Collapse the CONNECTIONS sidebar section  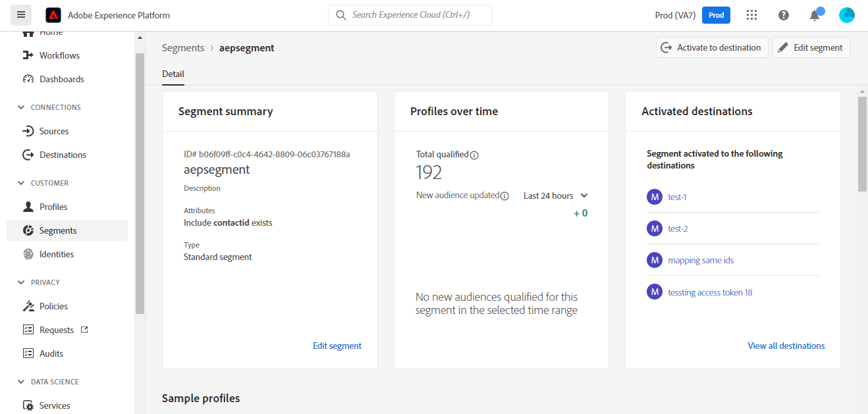(x=21, y=107)
